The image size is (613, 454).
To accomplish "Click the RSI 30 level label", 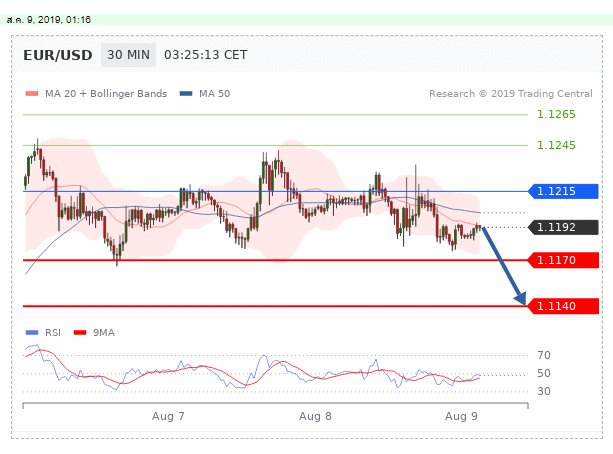I will click(544, 391).
